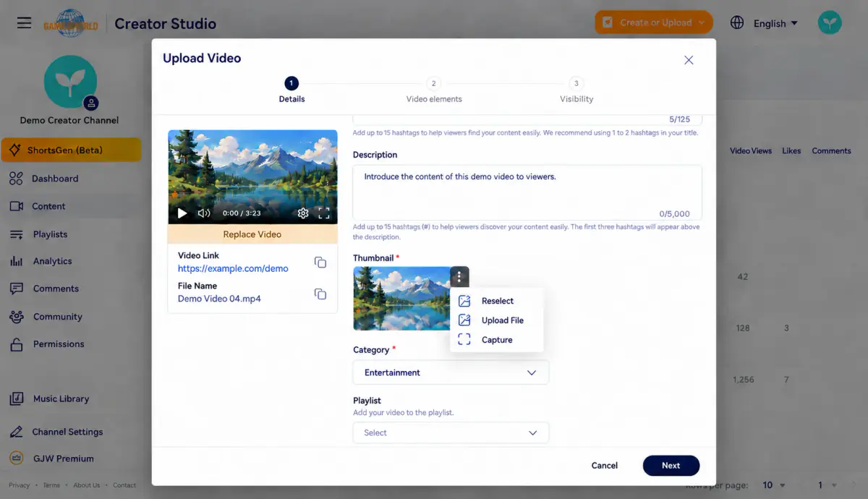Choose Upload File from thumbnail menu
Image resolution: width=868 pixels, height=499 pixels.
496,320
